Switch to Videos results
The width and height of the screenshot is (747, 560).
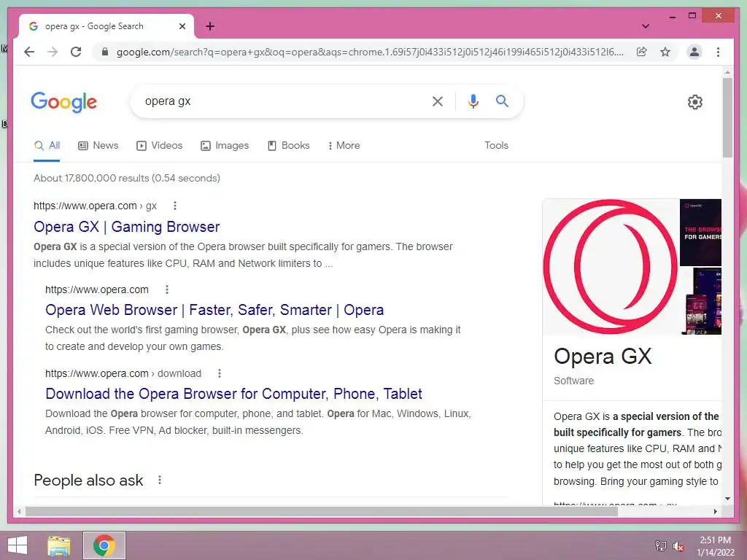tap(159, 146)
